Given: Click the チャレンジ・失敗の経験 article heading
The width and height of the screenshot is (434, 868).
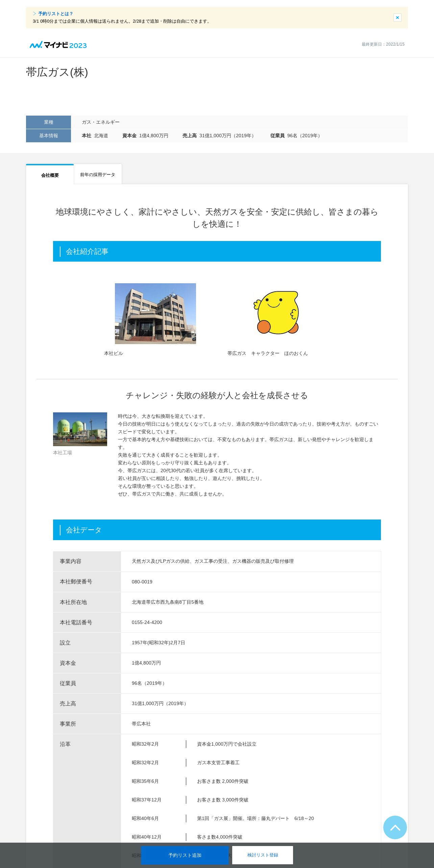Looking at the screenshot, I should pyautogui.click(x=217, y=395).
